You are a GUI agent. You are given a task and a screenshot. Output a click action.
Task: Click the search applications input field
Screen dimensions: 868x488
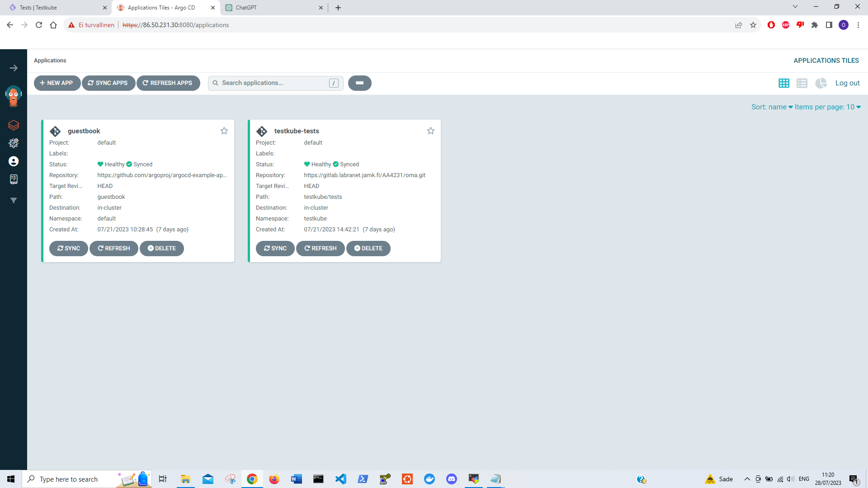(275, 83)
